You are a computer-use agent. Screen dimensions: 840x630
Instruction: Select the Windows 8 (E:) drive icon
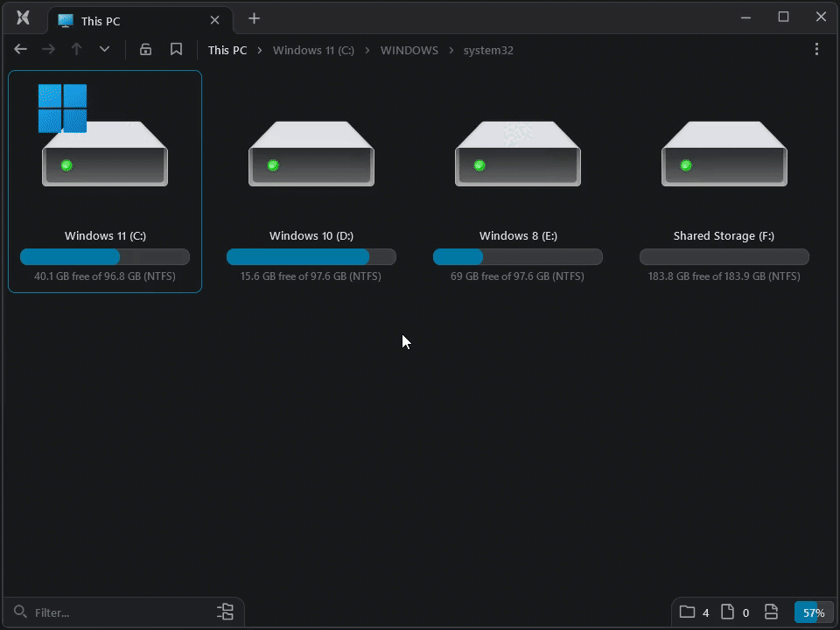[x=517, y=154]
